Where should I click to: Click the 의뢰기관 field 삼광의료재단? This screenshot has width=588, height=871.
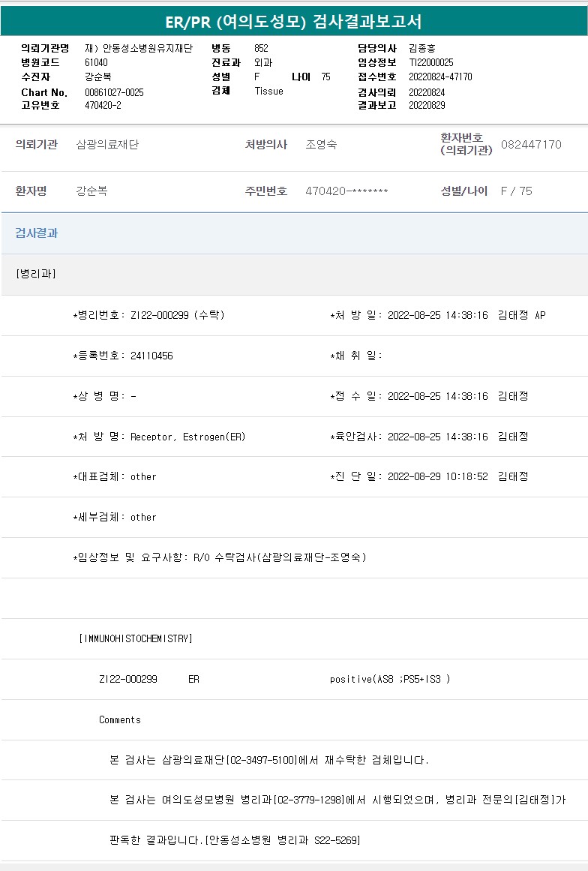coord(107,145)
